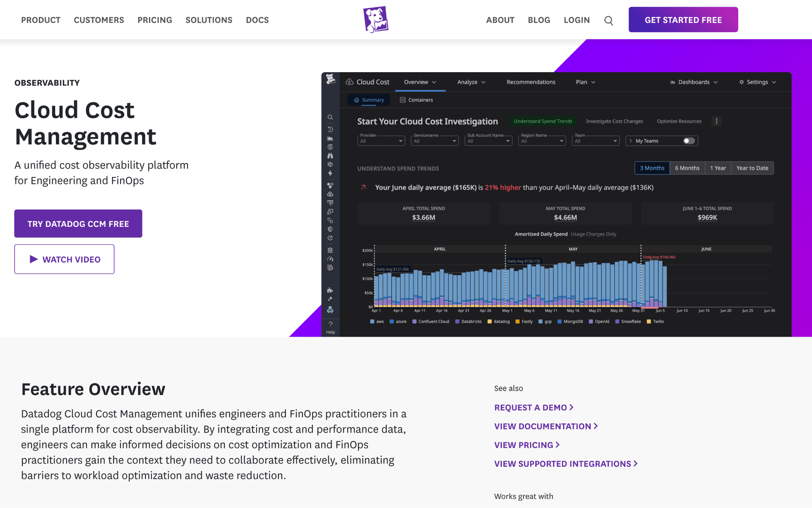Expand the Dashboards menu

(694, 82)
